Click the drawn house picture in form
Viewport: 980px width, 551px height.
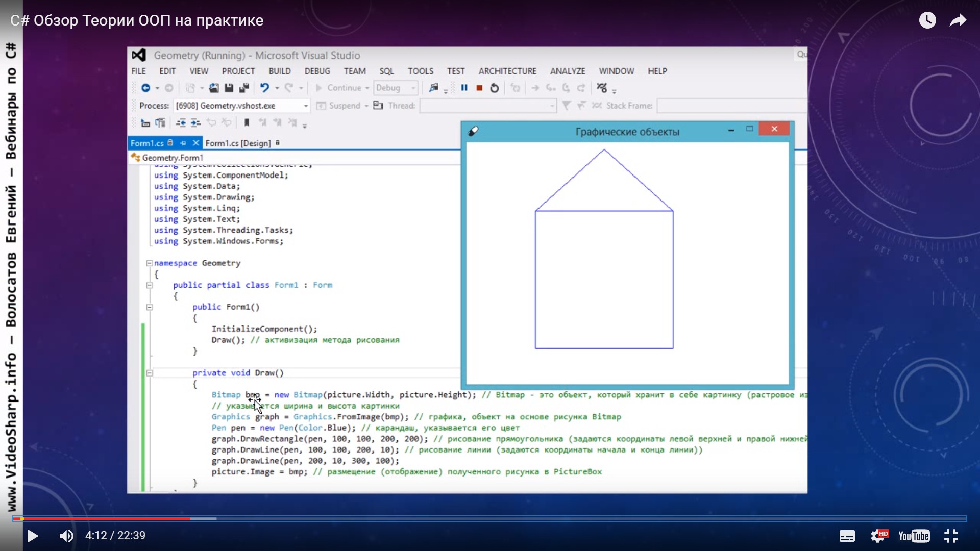[x=604, y=249]
